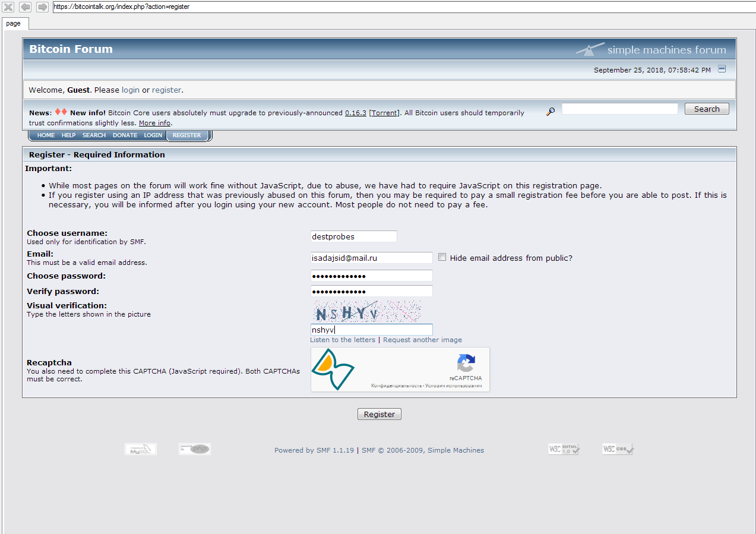The height and width of the screenshot is (534, 756).
Task: Click the magnifier advanced search icon
Action: 551,111
